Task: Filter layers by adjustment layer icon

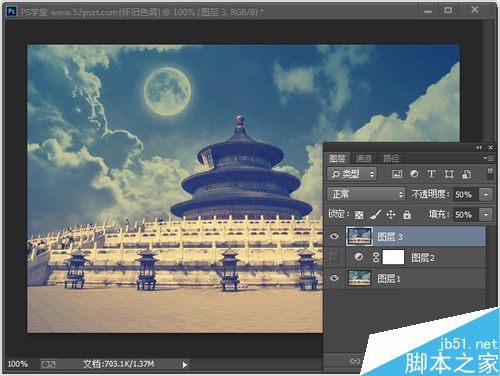Action: click(x=414, y=174)
